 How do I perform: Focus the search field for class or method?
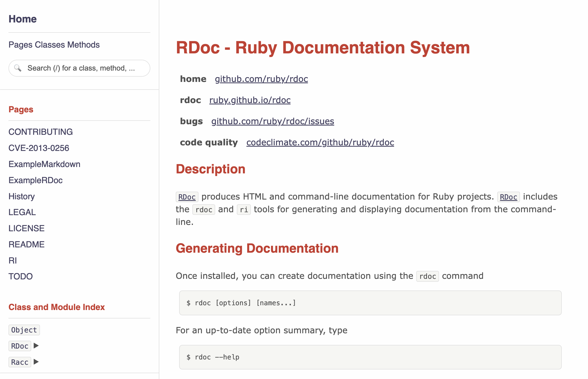79,68
